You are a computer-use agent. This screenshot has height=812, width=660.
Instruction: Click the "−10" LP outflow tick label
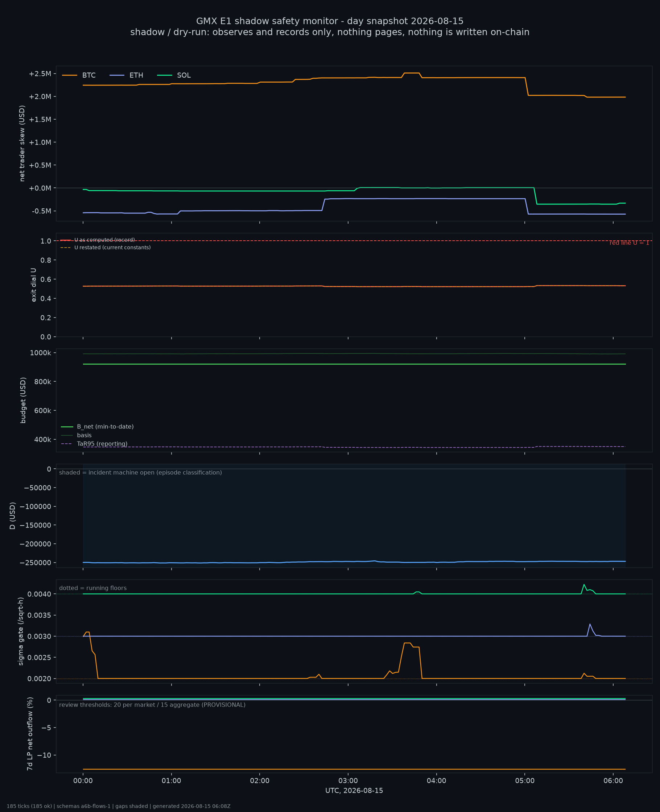click(44, 755)
